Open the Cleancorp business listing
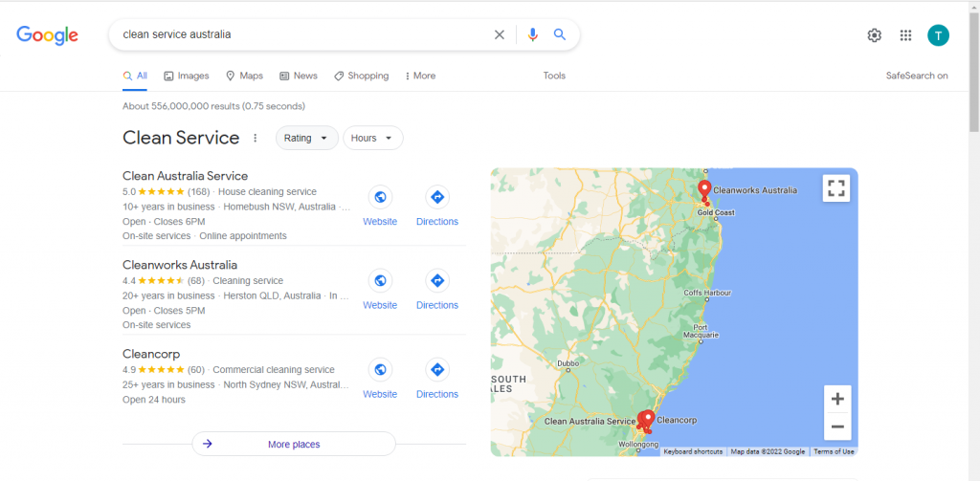Image resolution: width=980 pixels, height=481 pixels. (151, 354)
